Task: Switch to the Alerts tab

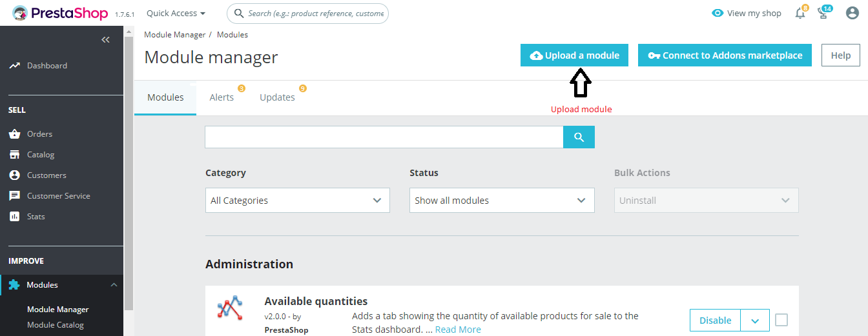Action: [x=222, y=97]
